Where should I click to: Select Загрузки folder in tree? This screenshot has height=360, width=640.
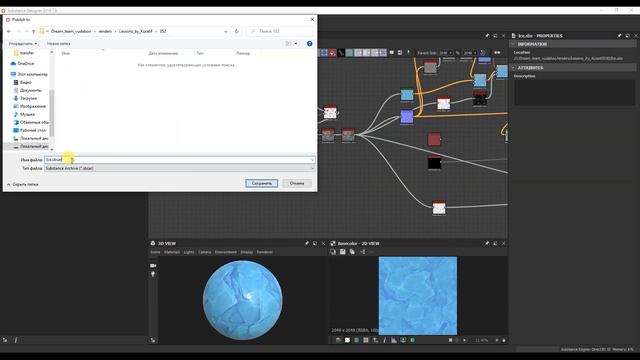[x=25, y=98]
